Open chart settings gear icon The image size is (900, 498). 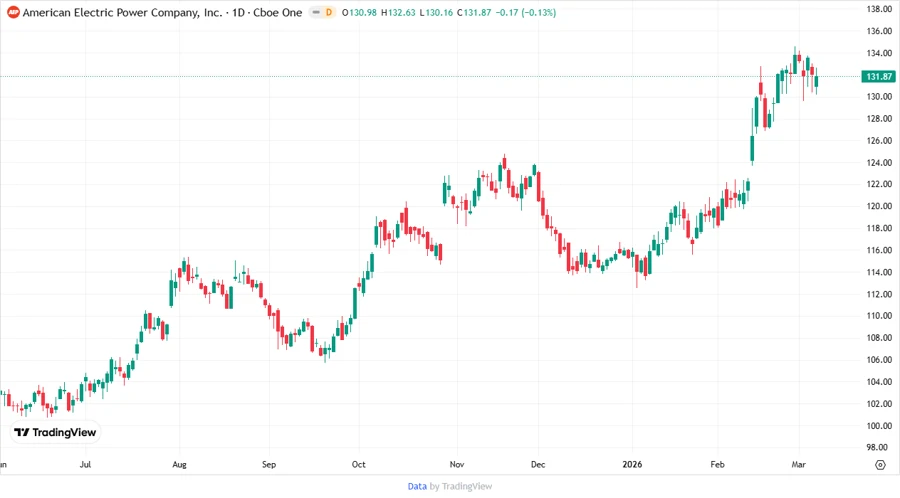[x=880, y=465]
